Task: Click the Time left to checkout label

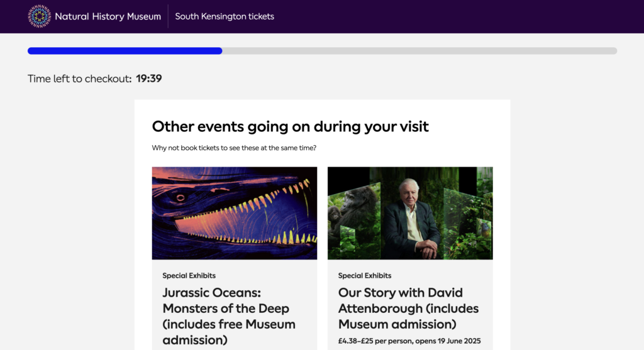Action: click(79, 79)
